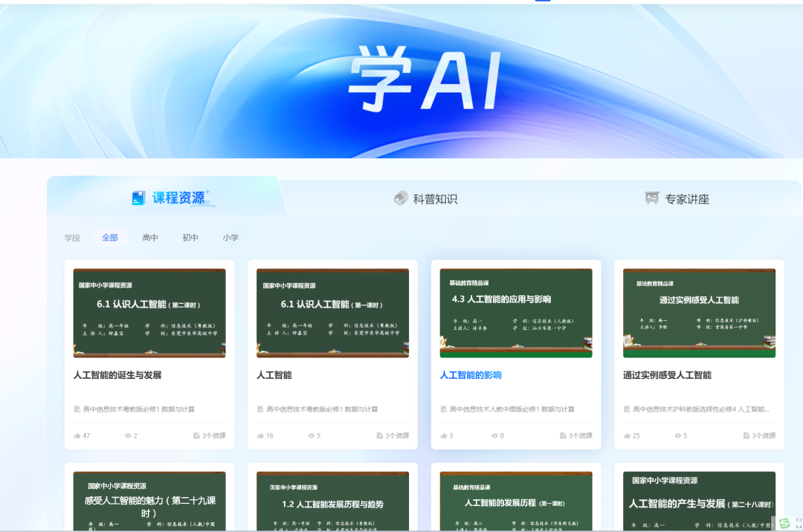Click the title 人工智能的诞生与发展

point(119,375)
